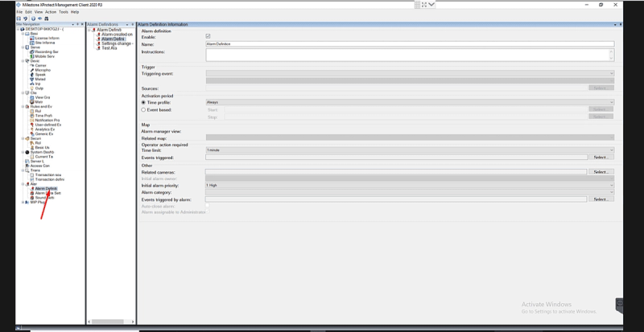Select the Speakers device icon
Viewport: 644px width, 332px height.
click(32, 75)
